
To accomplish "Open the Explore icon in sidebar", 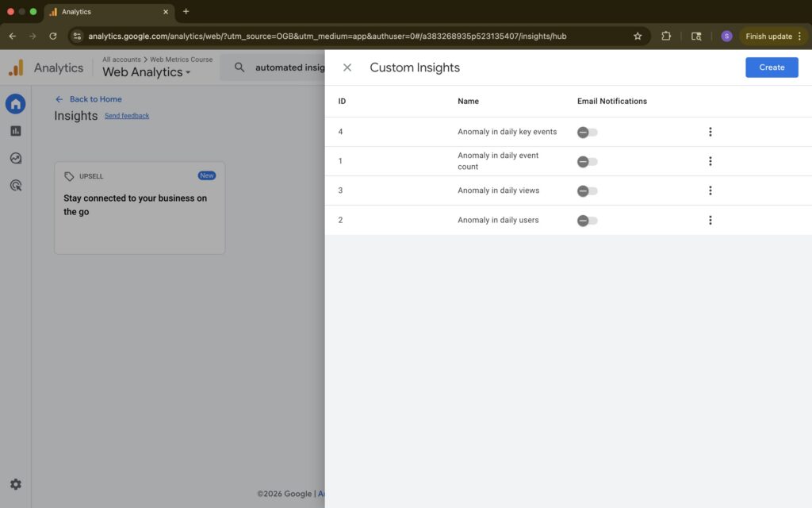I will coord(16,158).
